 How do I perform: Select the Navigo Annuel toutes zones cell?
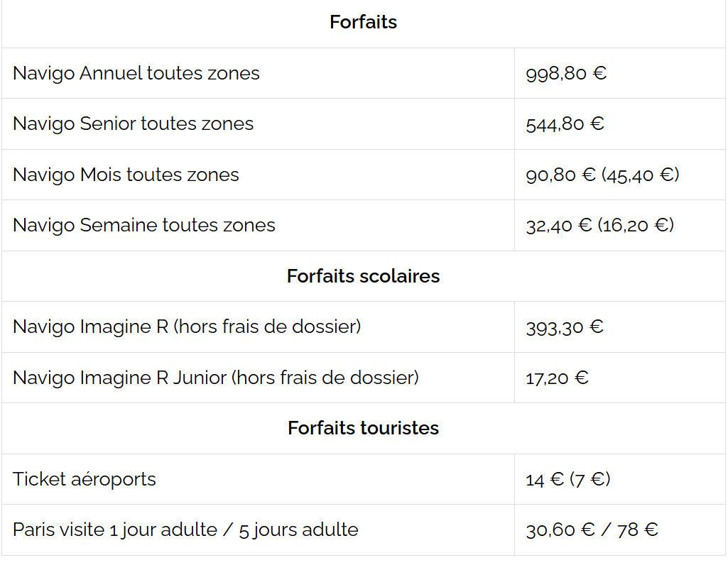pos(136,73)
